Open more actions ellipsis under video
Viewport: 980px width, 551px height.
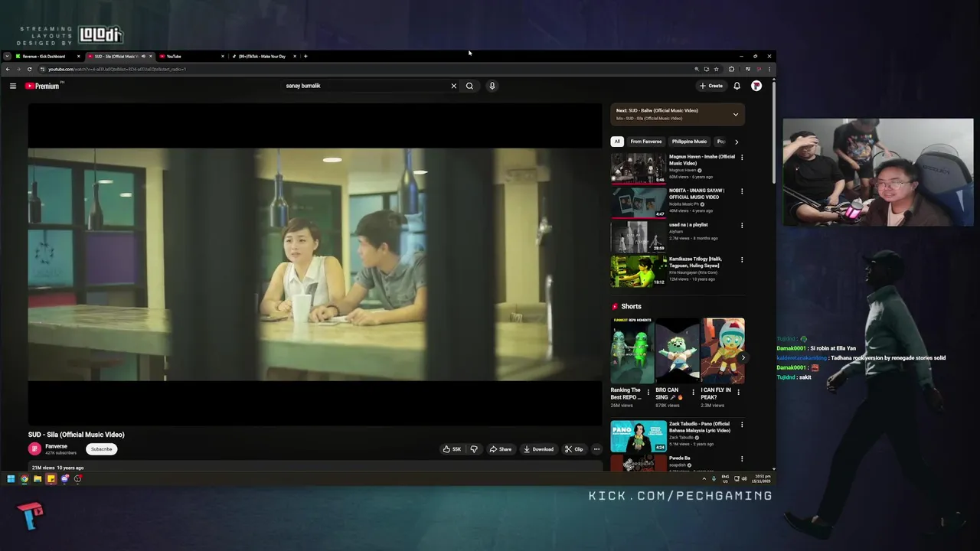596,449
